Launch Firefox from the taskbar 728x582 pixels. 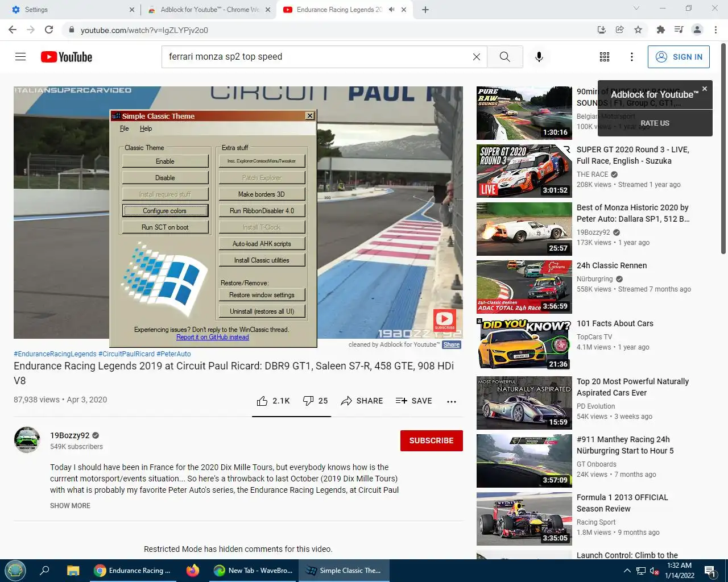click(193, 571)
